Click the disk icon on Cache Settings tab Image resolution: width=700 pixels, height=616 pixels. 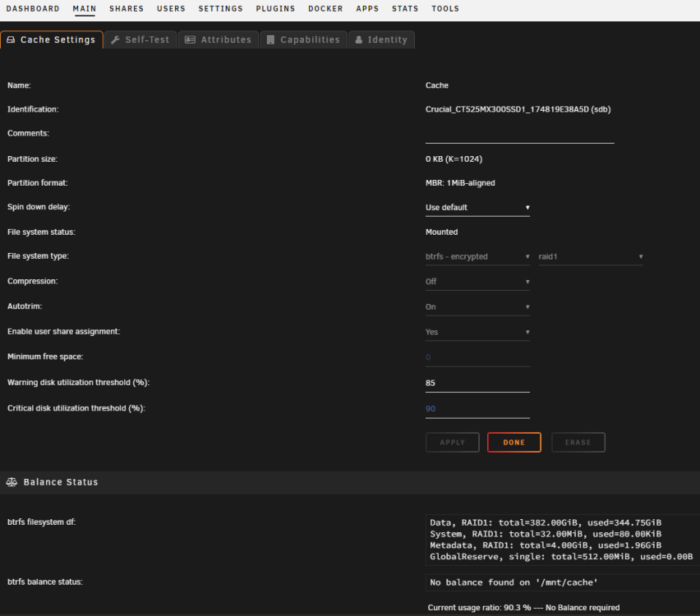12,39
